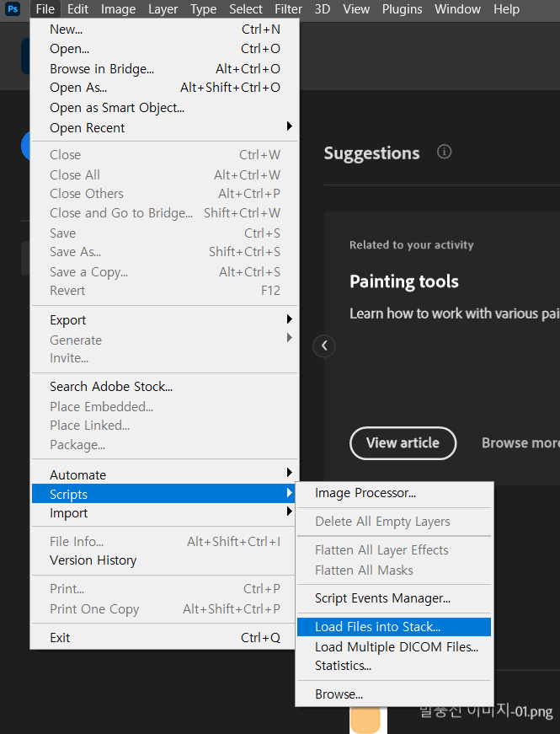Choose Exit from the File menu

[x=165, y=638]
